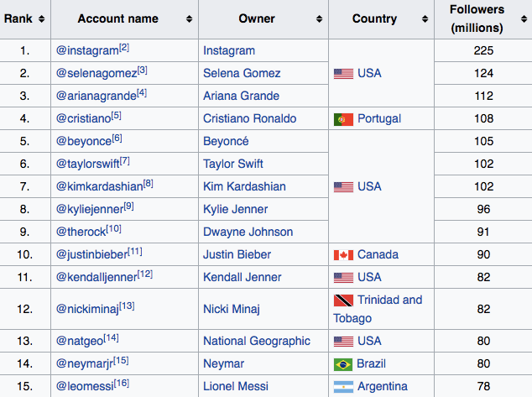
Task: Open the National Geographic link
Action: coord(257,341)
